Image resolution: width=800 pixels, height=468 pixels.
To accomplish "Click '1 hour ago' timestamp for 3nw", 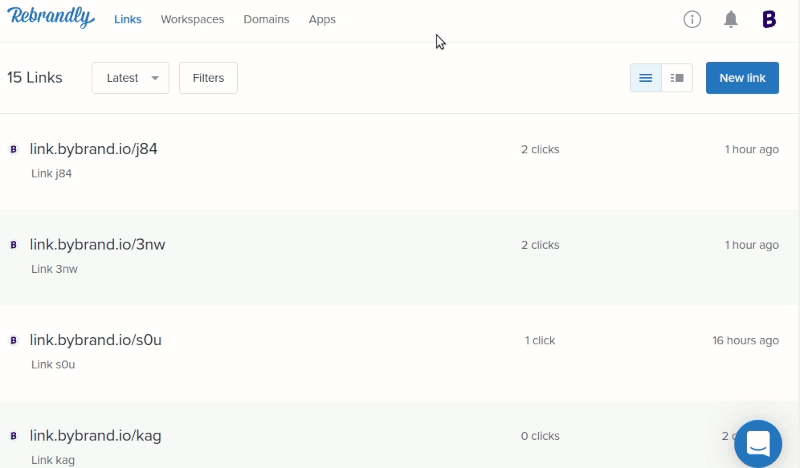I will [752, 245].
